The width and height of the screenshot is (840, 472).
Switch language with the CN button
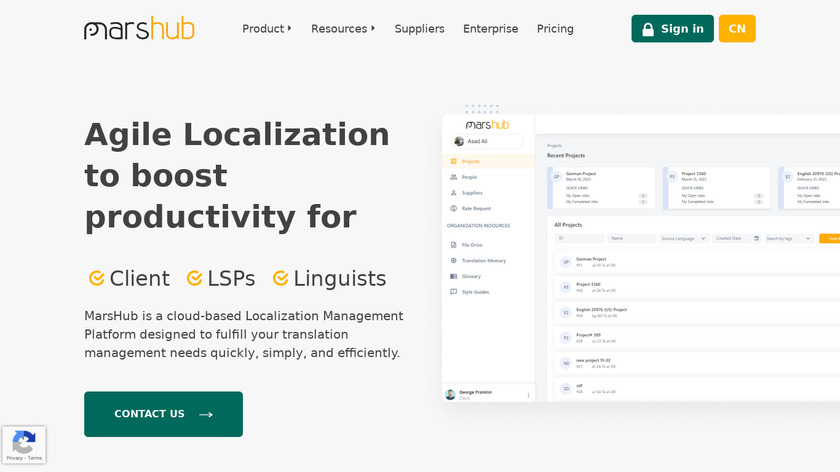[x=737, y=29]
